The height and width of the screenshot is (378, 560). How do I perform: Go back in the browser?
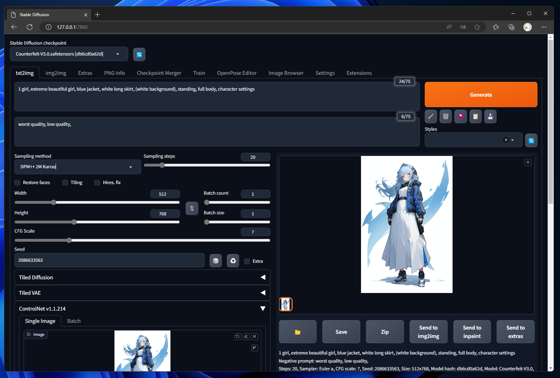coord(14,27)
